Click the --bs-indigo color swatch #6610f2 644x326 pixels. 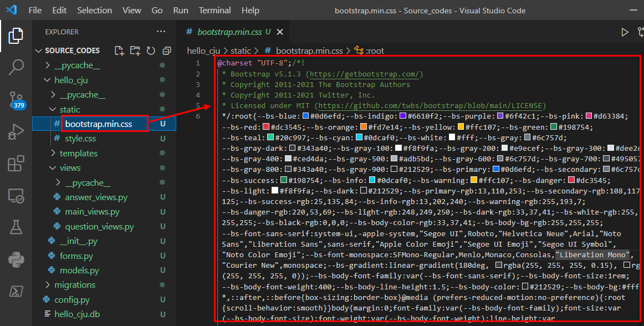pos(403,116)
